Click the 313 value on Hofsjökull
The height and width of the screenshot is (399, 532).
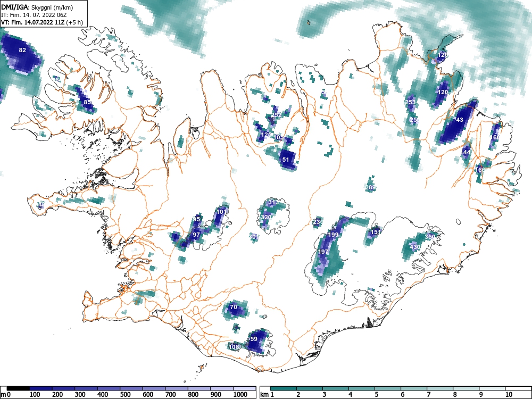(273, 203)
